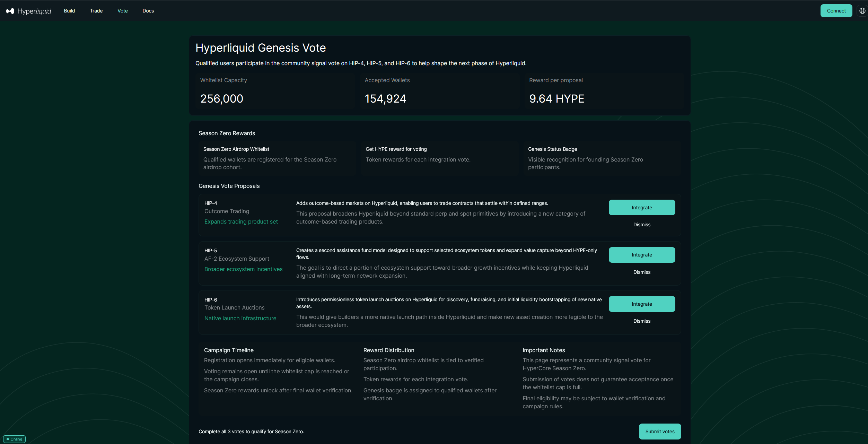Select the 'Native launch infrastructure' tag
The height and width of the screenshot is (444, 868).
pos(240,319)
